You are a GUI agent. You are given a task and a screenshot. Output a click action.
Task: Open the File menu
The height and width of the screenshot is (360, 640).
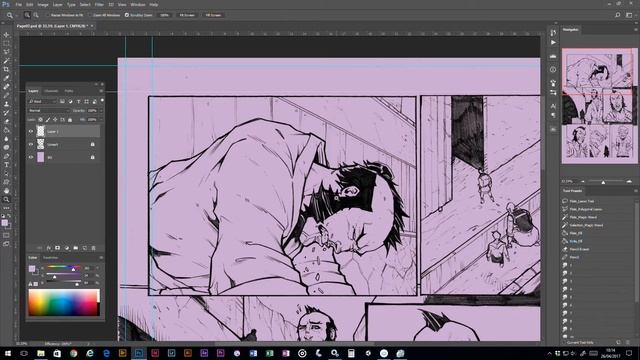pos(19,4)
